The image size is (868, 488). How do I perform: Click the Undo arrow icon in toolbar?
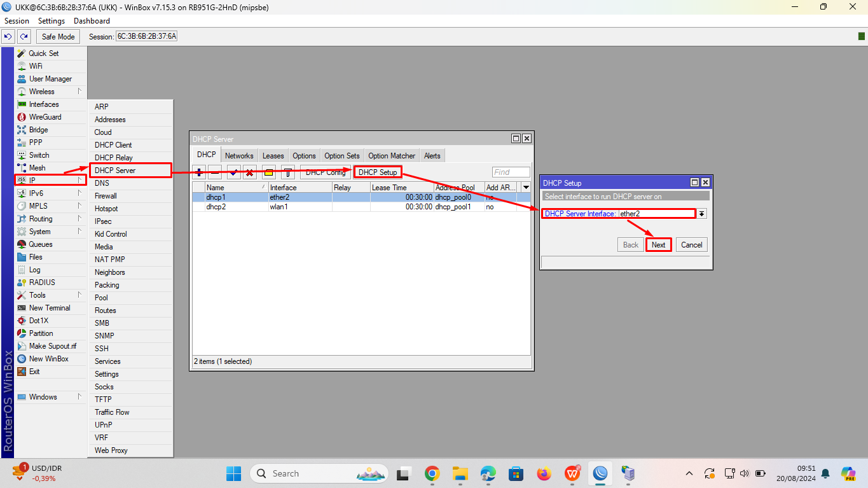[8, 37]
